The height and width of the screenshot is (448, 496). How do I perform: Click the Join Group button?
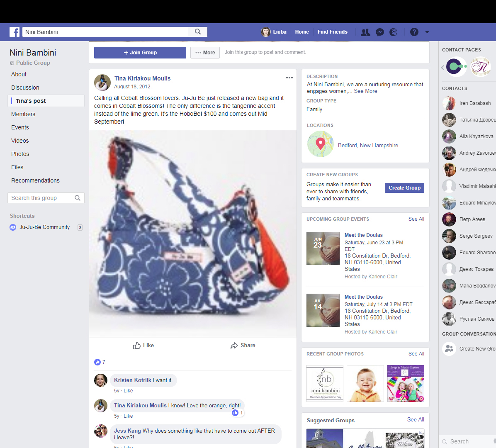(140, 53)
